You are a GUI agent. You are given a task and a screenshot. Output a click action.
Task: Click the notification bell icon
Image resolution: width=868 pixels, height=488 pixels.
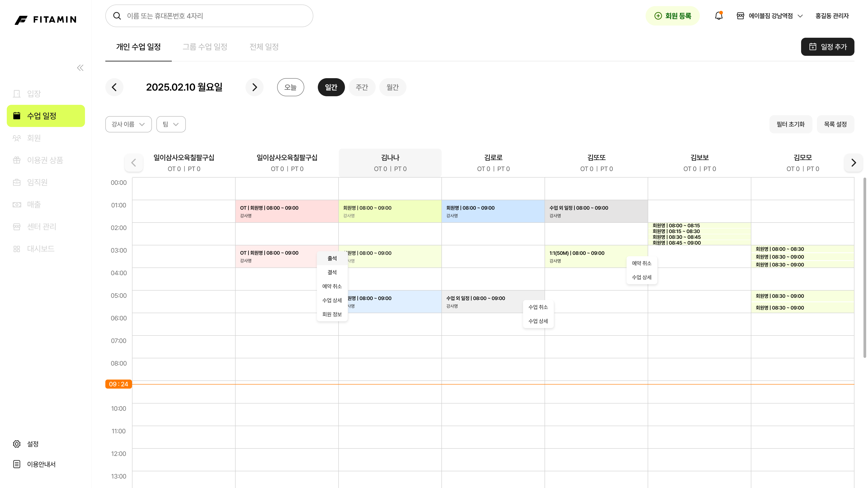coord(718,16)
